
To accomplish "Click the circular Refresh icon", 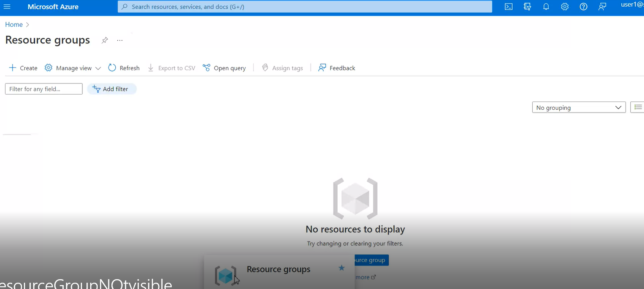I will pos(112,67).
